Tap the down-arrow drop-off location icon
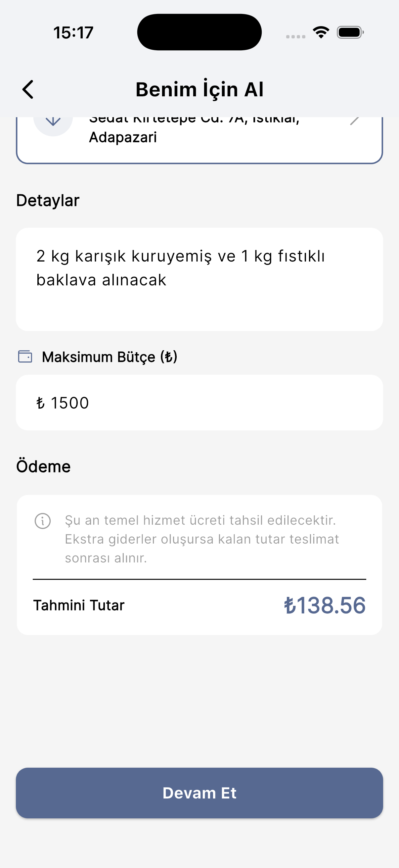This screenshot has height=868, width=399. pos(53,122)
